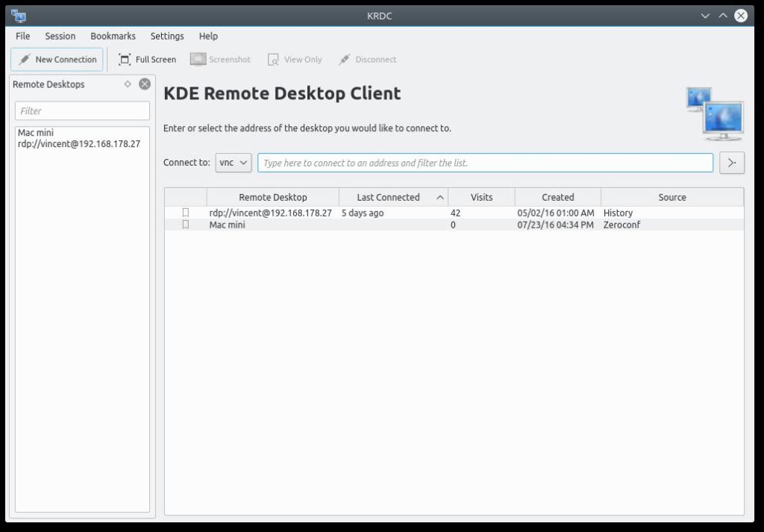Open the Help menu

(209, 36)
